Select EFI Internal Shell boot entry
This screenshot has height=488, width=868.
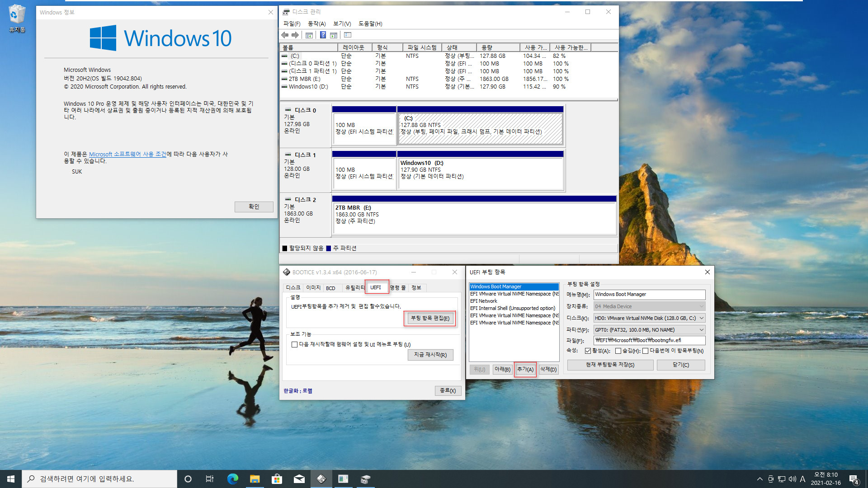pos(514,308)
